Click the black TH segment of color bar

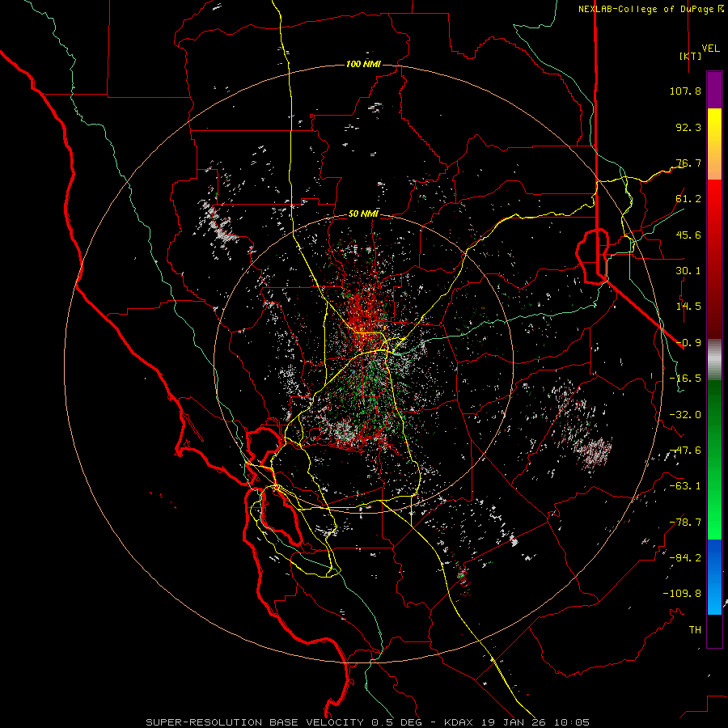pyautogui.click(x=714, y=630)
